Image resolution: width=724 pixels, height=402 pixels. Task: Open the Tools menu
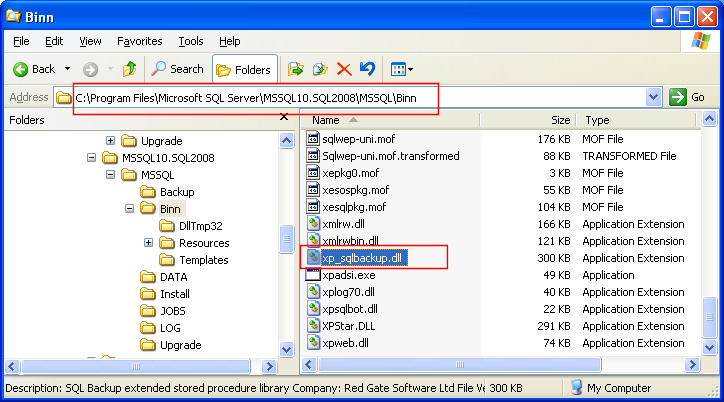[191, 41]
